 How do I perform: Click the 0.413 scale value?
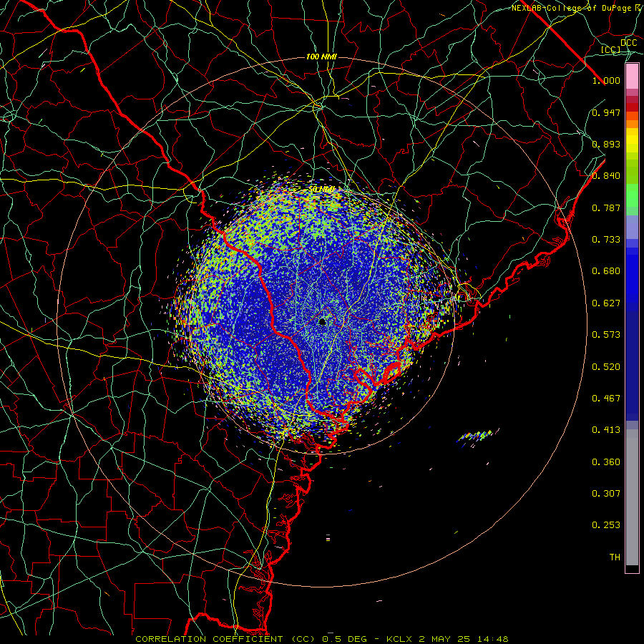pyautogui.click(x=606, y=430)
